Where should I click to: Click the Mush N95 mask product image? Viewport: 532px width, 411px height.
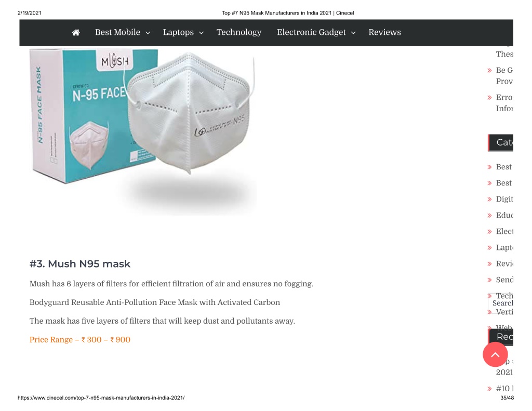coord(143,131)
